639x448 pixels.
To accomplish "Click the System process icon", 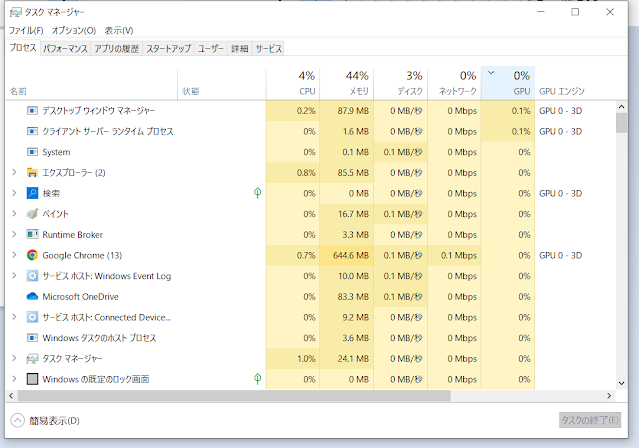I will 32,152.
